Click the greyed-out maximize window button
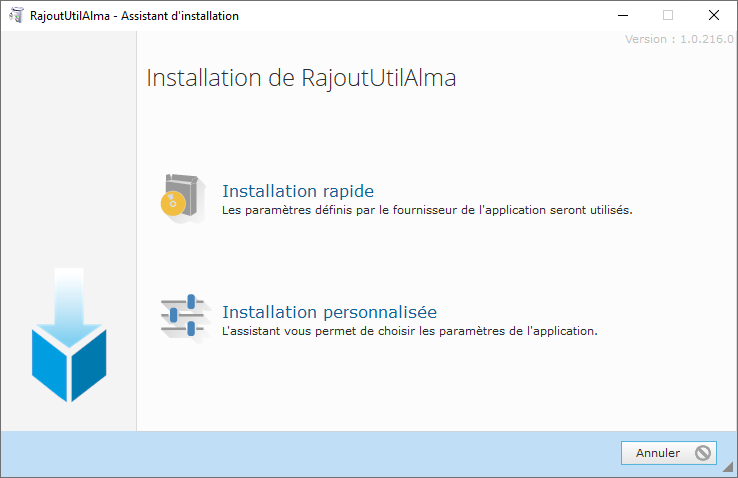Viewport: 738px width, 478px height. (x=668, y=16)
